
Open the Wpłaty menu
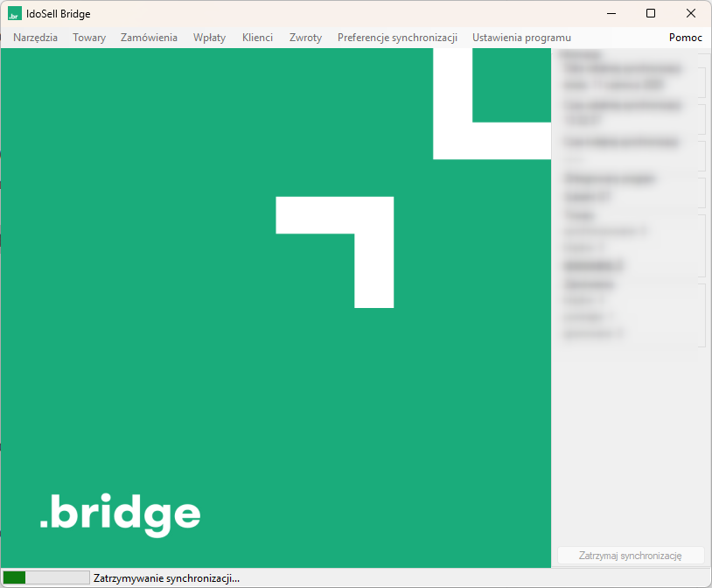coord(209,38)
